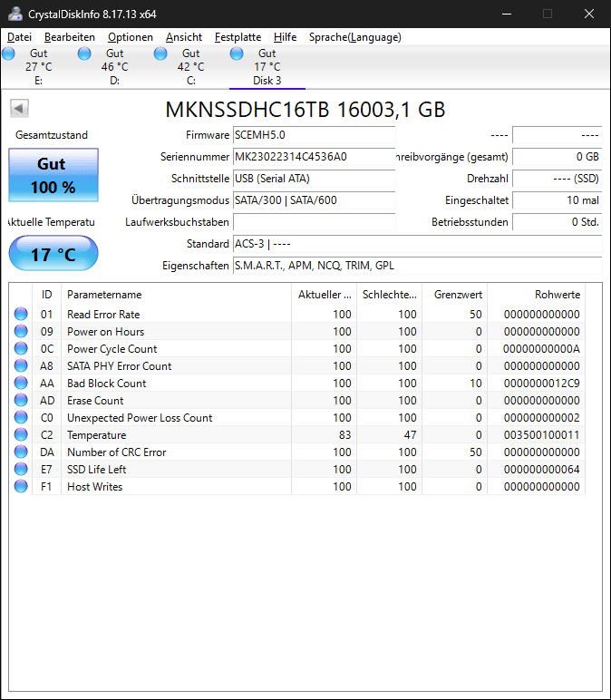Click the status orb of Temperature row
611x700 pixels.
(x=21, y=434)
